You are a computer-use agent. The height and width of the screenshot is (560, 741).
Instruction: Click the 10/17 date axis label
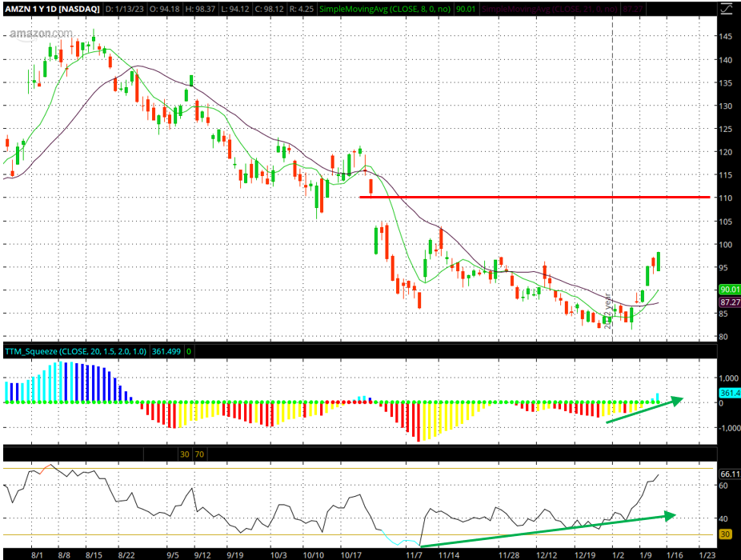click(x=351, y=555)
